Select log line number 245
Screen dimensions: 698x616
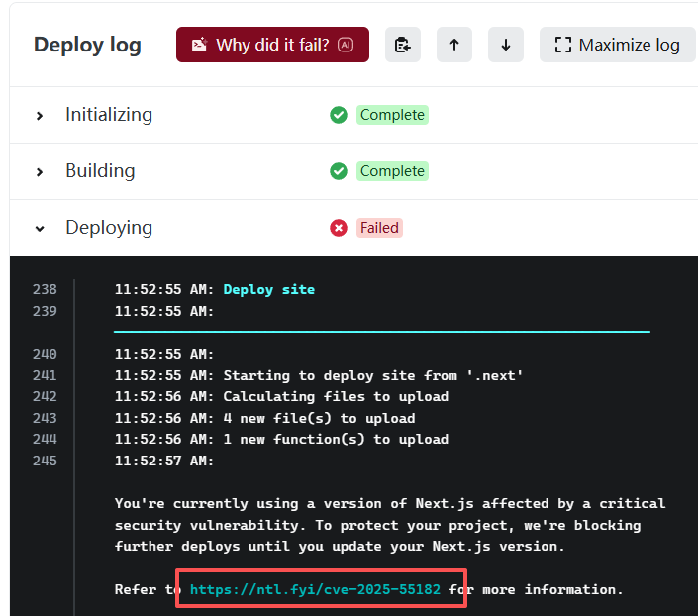coord(45,461)
